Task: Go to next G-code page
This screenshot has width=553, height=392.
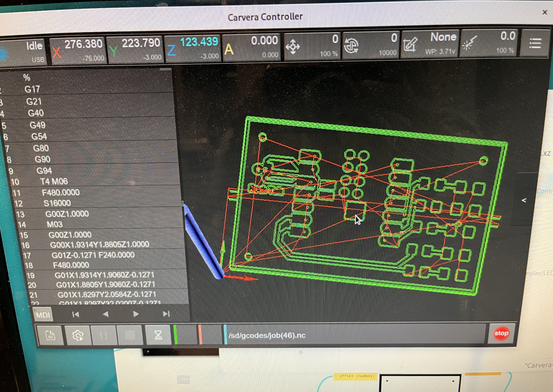Action: (x=136, y=314)
